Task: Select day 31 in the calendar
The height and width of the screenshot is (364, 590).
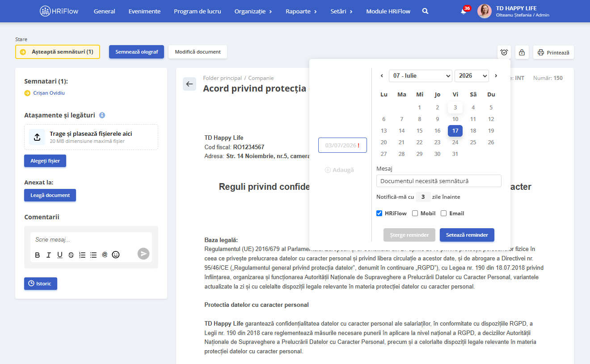Action: tap(455, 154)
